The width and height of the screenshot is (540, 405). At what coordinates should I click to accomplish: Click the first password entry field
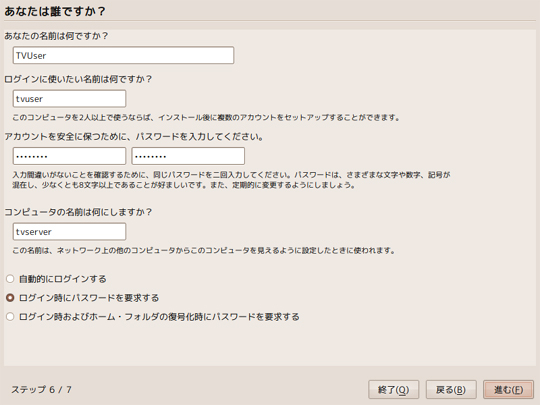point(69,156)
